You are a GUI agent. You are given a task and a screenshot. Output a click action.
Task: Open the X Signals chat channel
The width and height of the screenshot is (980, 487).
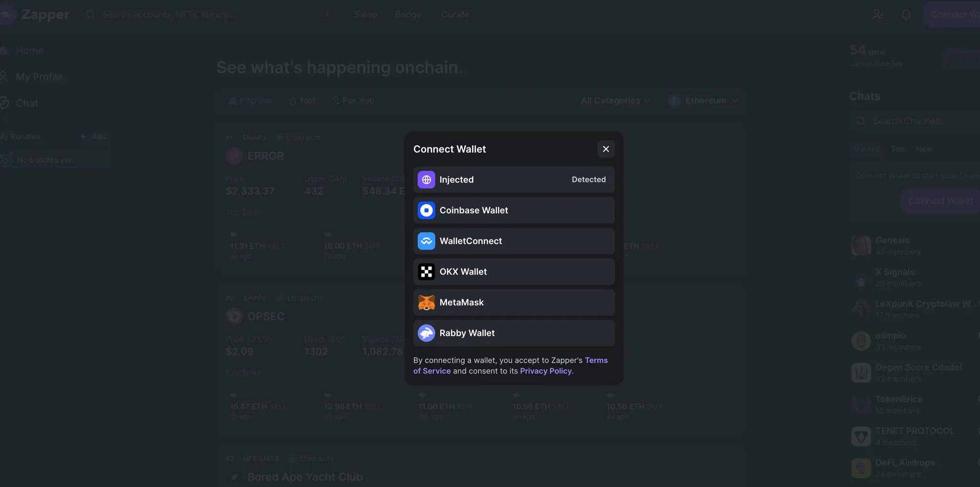point(915,277)
